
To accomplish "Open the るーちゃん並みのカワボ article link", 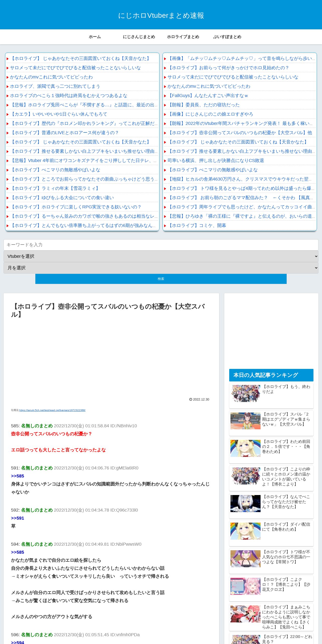I will pyautogui.click(x=84, y=216).
